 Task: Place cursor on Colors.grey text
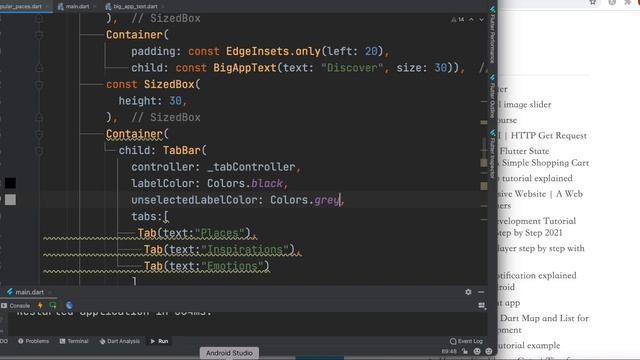click(305, 200)
